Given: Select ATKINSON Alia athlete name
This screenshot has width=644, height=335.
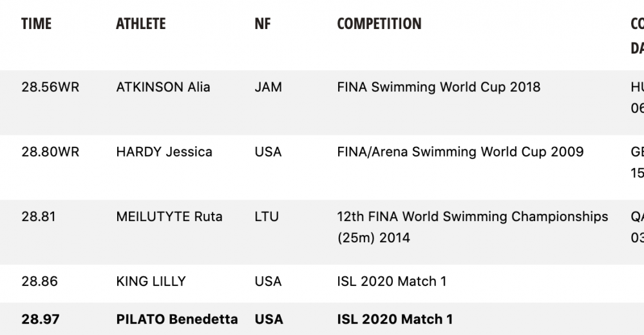Looking at the screenshot, I should pyautogui.click(x=163, y=87).
